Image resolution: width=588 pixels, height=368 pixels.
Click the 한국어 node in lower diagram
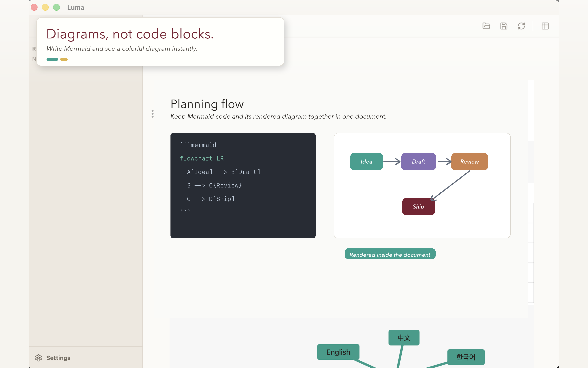pos(466,357)
